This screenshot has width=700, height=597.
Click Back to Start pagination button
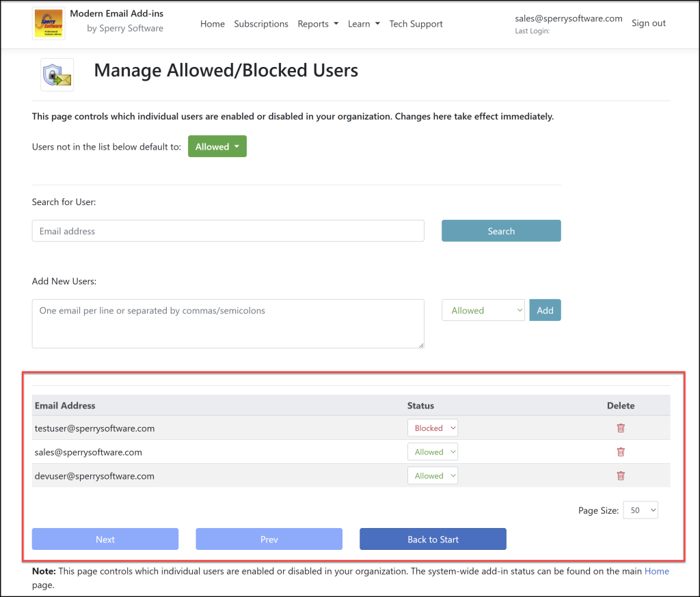tap(432, 538)
